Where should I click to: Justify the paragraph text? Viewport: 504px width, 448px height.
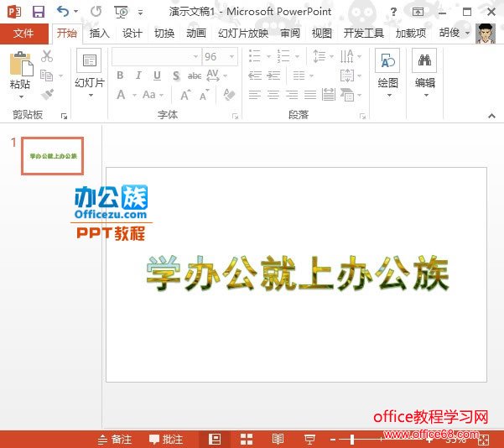tap(310, 95)
